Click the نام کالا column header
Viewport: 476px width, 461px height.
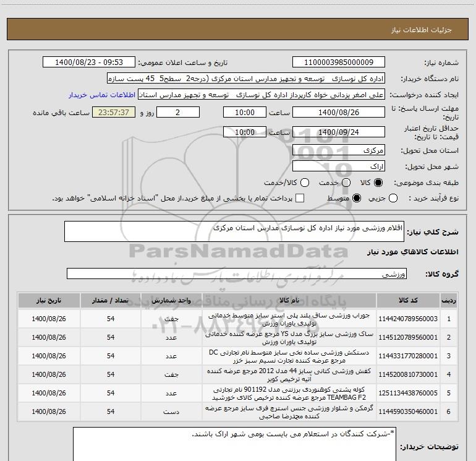pyautogui.click(x=289, y=301)
